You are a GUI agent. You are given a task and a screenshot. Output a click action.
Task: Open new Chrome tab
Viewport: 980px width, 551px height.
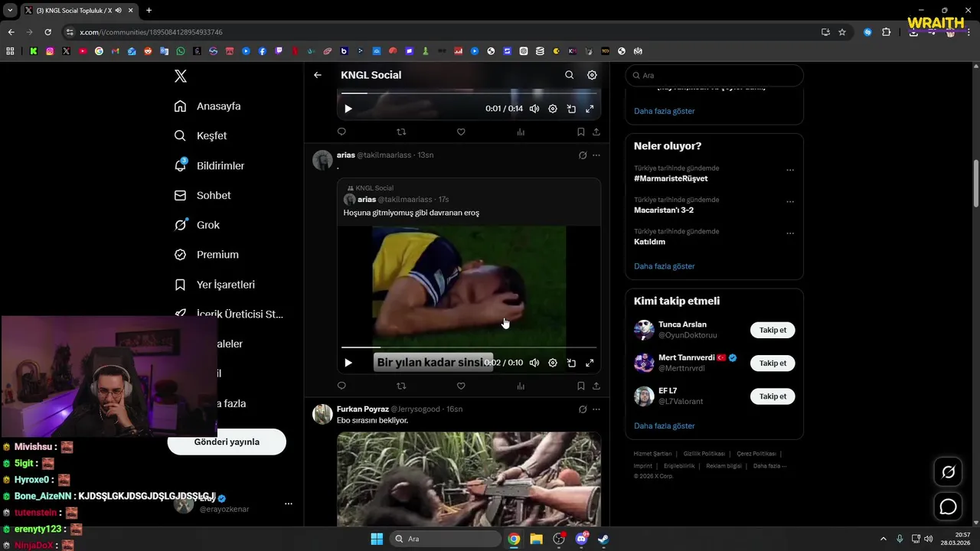pyautogui.click(x=149, y=10)
